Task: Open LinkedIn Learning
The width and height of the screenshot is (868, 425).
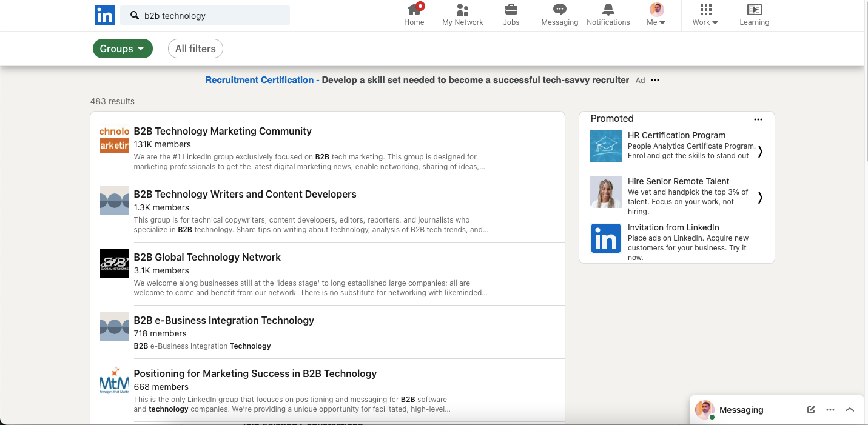Action: coord(754,14)
